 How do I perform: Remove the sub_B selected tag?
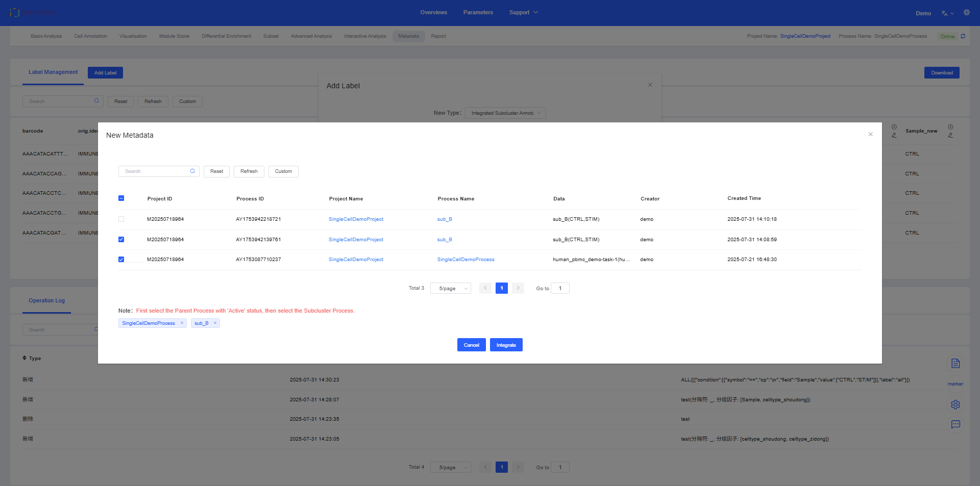coord(215,323)
